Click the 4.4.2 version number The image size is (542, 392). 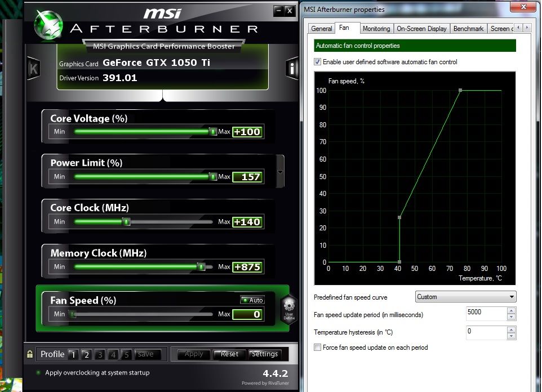[x=275, y=373]
